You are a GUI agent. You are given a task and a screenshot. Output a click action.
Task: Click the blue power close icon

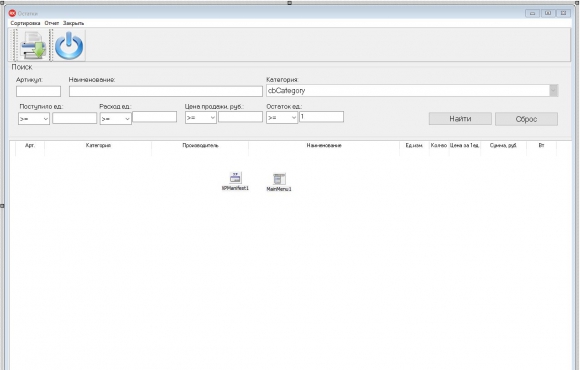point(69,46)
